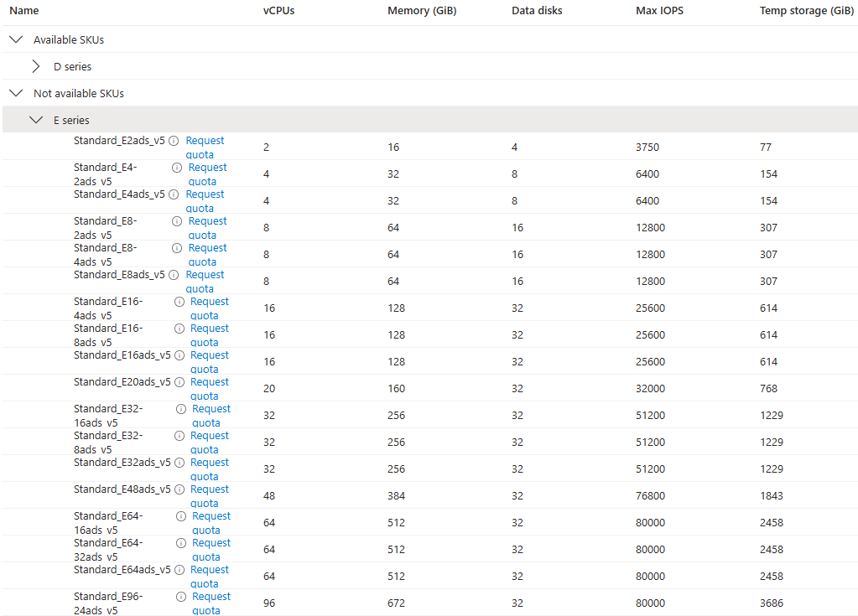Screen dimensions: 858x616
Task: Expand the D series group
Action: click(36, 66)
